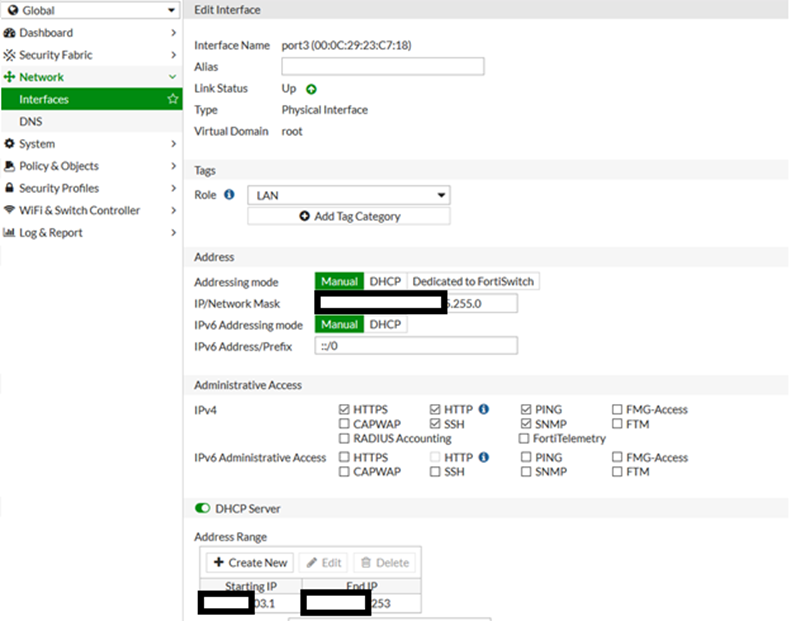Image resolution: width=796 pixels, height=621 pixels.
Task: Uncheck the IPv4 HTTPS checkbox
Action: tap(345, 409)
